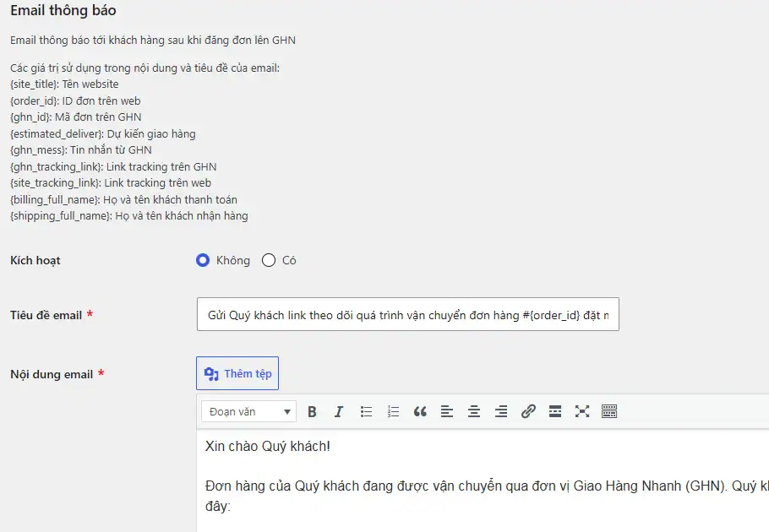The height and width of the screenshot is (532, 769).
Task: Click the 'Các giá trị sử dụng' intro line
Action: 145,68
